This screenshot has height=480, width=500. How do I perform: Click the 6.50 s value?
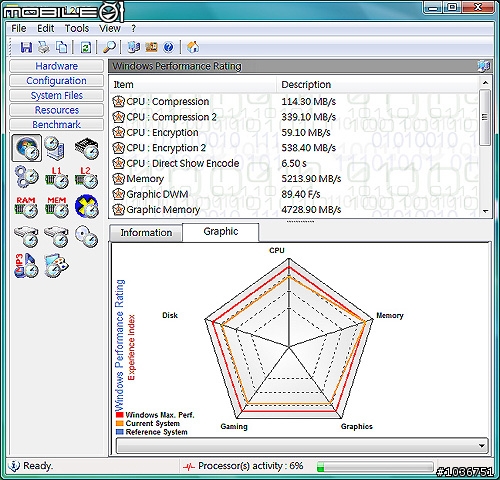point(294,163)
